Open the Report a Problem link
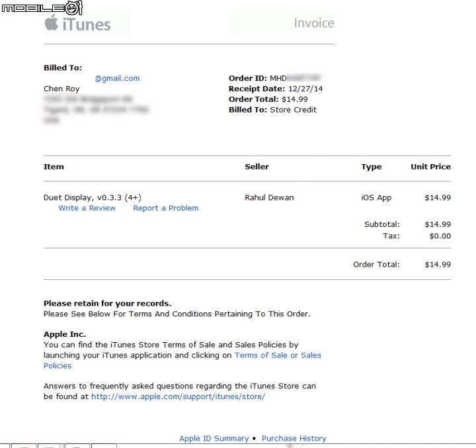 point(166,208)
